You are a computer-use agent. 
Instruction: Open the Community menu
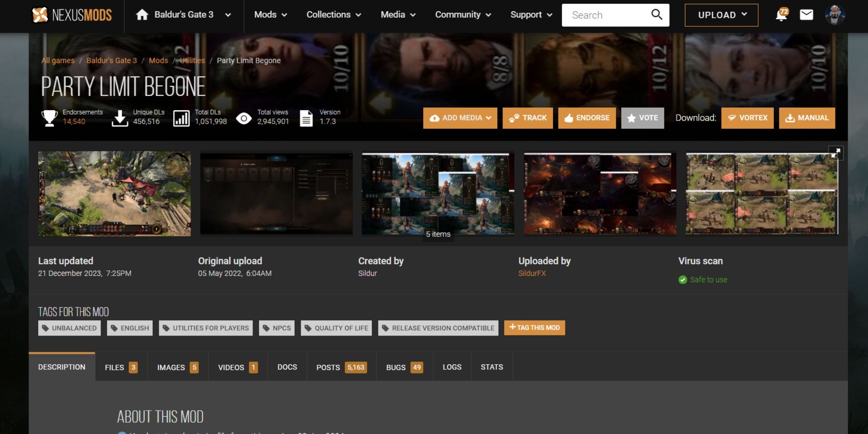[463, 15]
